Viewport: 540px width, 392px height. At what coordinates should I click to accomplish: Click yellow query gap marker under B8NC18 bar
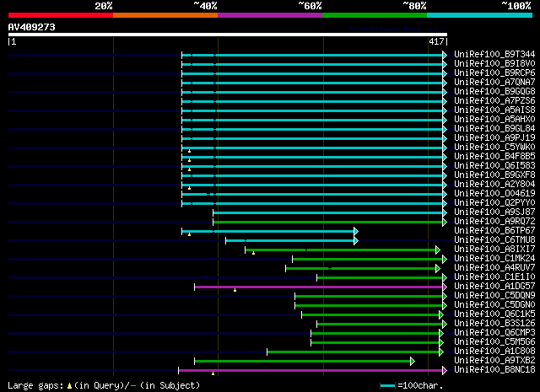[213, 373]
